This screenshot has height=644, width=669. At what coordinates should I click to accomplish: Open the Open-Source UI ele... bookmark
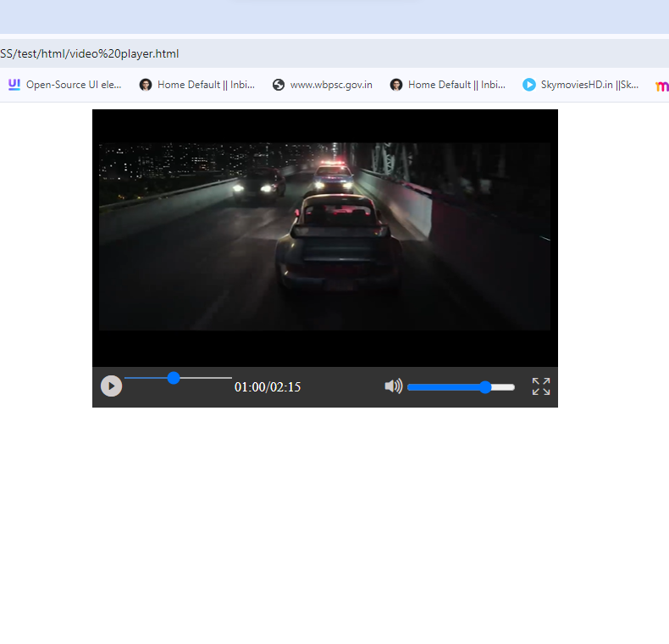click(74, 85)
